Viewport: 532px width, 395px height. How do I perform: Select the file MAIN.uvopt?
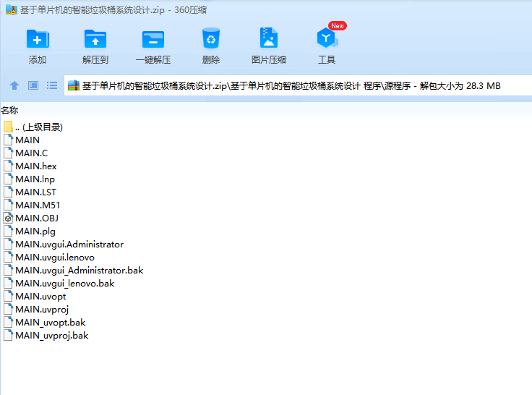coord(35,296)
